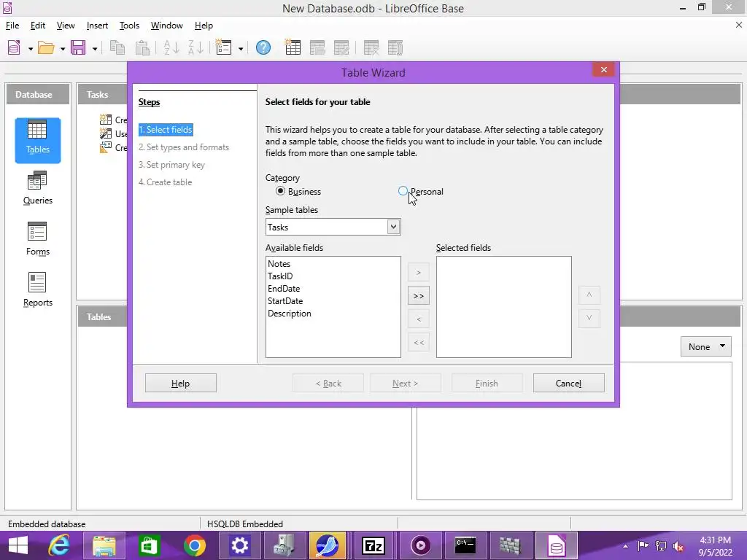Click the << remove all fields button

click(x=418, y=343)
